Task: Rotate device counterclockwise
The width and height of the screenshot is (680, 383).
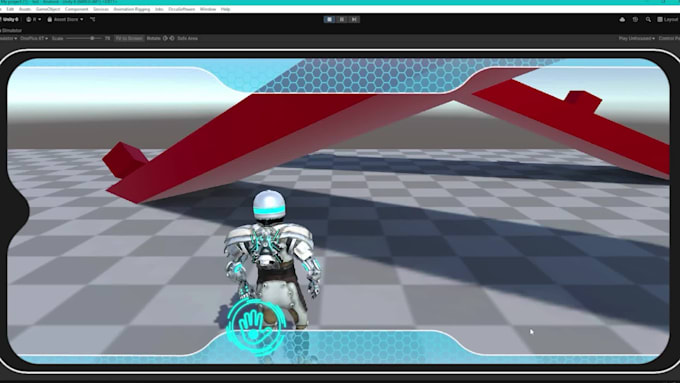Action: pos(165,39)
